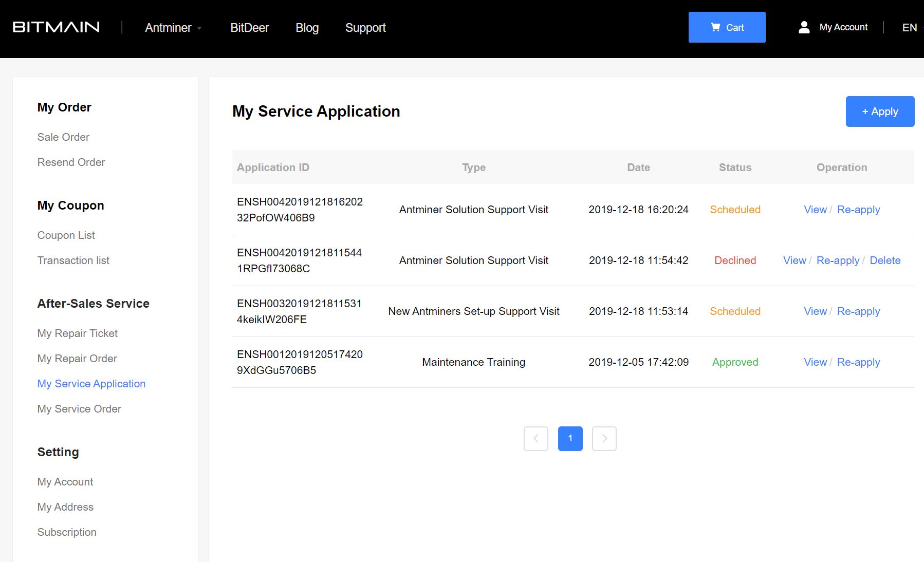Go to next page arrow
Screen dimensions: 924x562
pyautogui.click(x=604, y=439)
